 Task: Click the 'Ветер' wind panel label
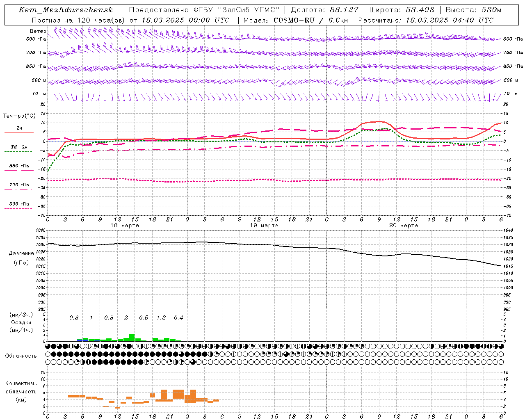click(38, 31)
